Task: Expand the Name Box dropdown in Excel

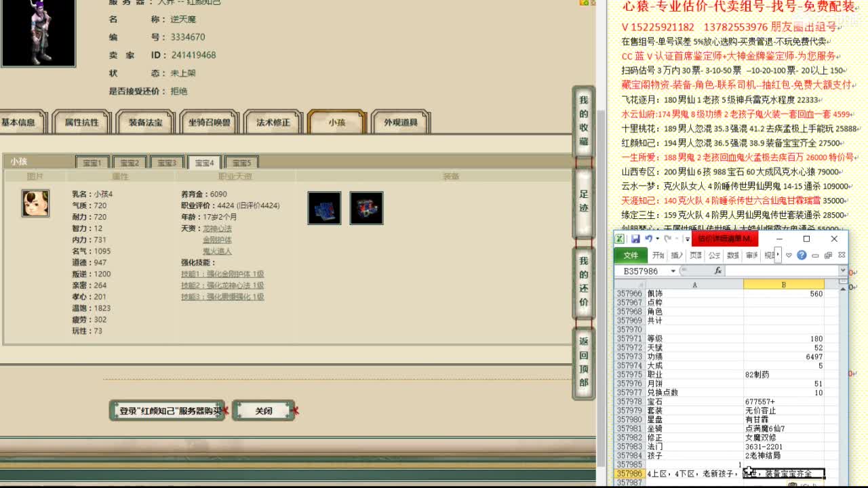Action: point(673,270)
